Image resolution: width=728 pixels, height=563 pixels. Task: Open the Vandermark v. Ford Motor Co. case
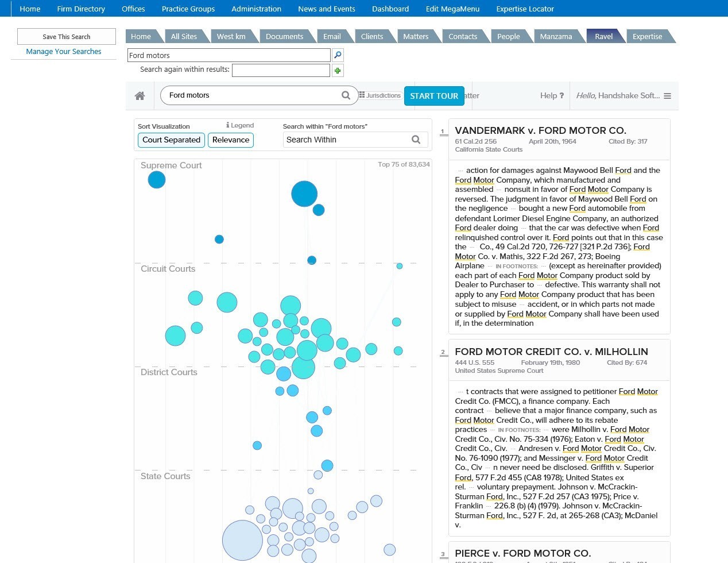click(x=540, y=130)
